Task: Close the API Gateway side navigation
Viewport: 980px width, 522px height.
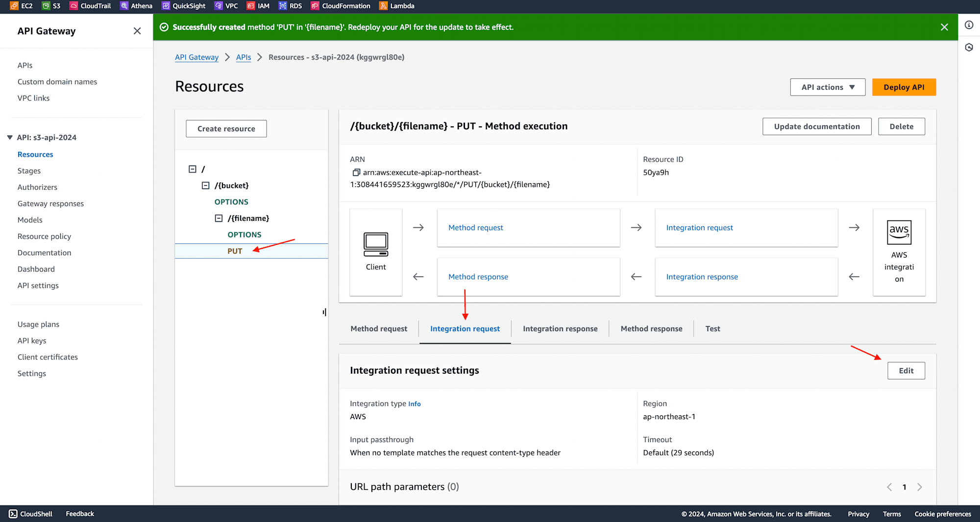Action: (137, 31)
